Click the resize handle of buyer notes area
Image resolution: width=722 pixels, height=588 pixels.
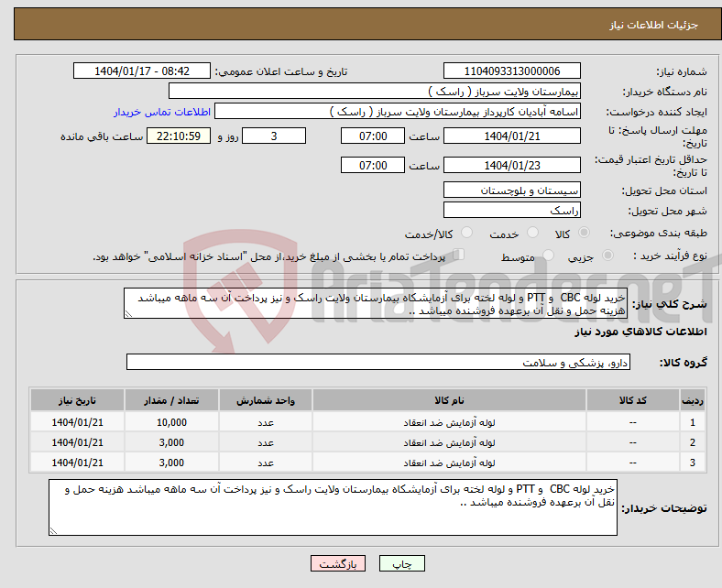(53, 531)
